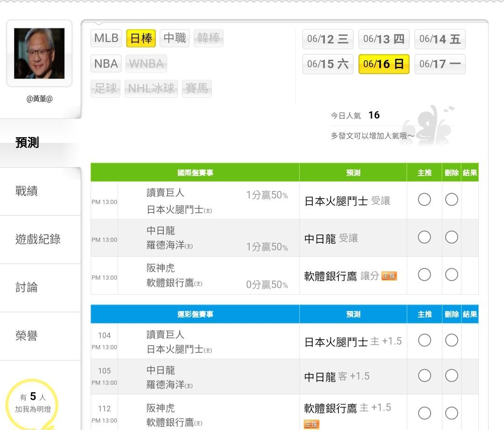
Task: Choose the date 06/12 三
Action: coord(328,39)
